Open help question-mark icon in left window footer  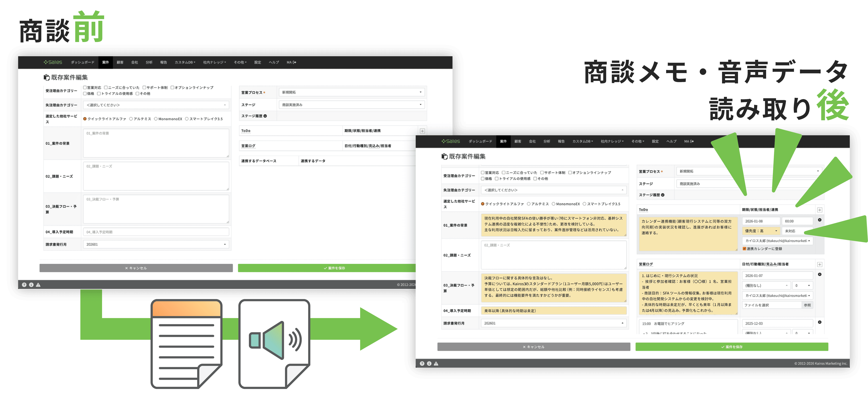click(24, 285)
